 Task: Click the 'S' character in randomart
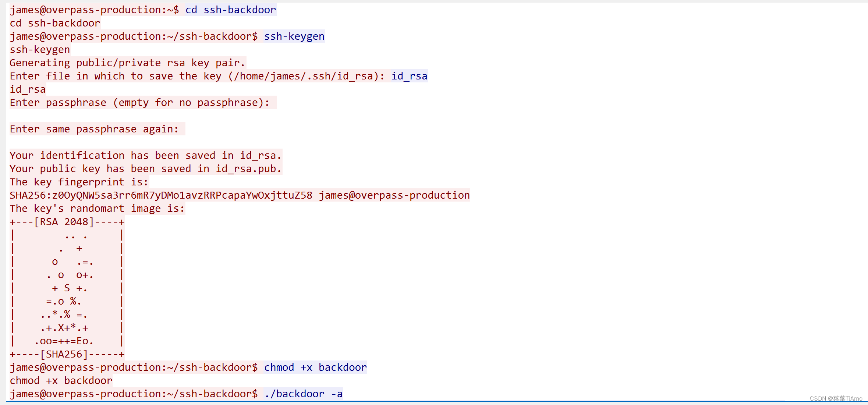pyautogui.click(x=67, y=288)
